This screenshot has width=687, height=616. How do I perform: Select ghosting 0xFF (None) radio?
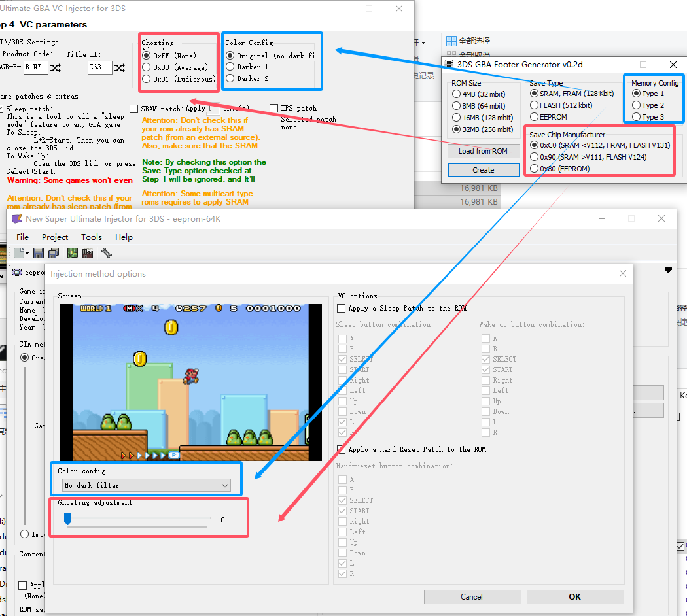tap(147, 56)
